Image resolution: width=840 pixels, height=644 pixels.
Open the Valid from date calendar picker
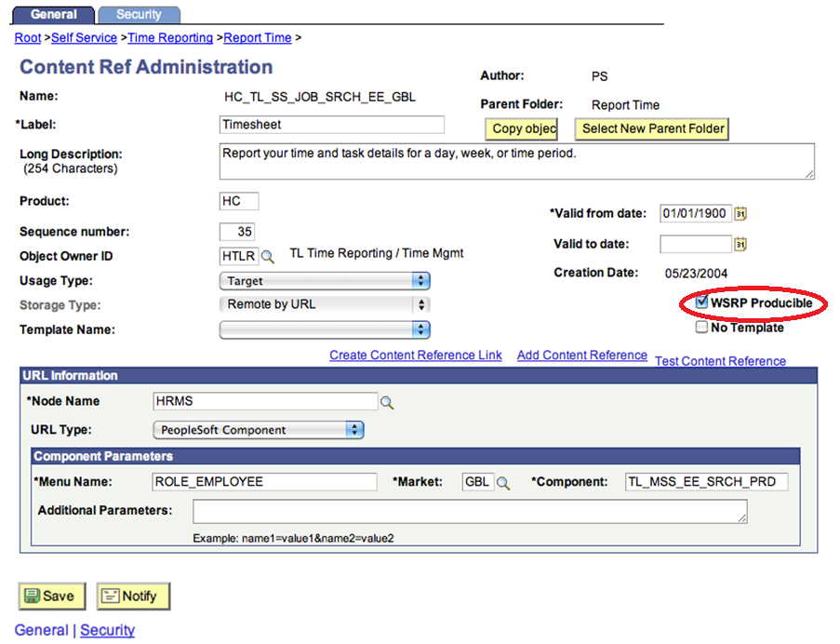740,214
